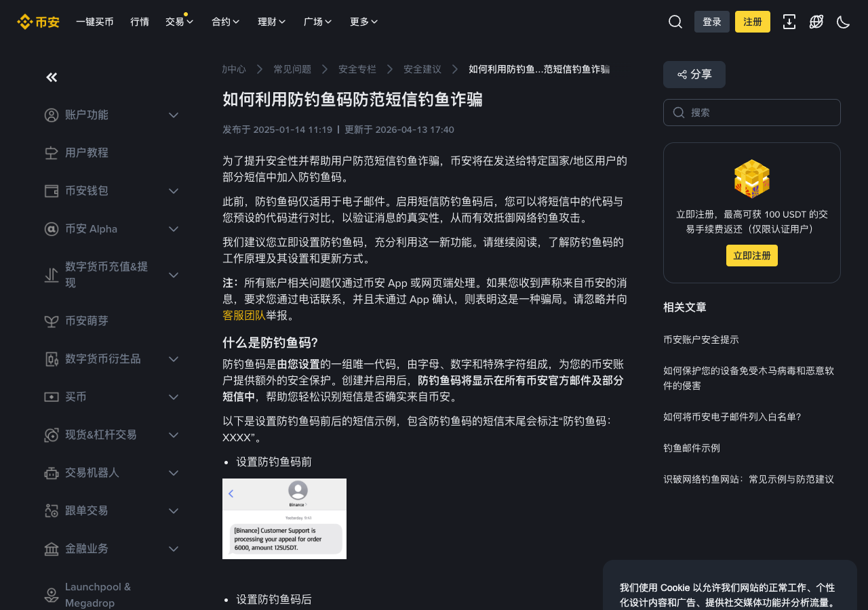The width and height of the screenshot is (868, 610).
Task: Open the SMS example screenshot image
Action: click(284, 518)
